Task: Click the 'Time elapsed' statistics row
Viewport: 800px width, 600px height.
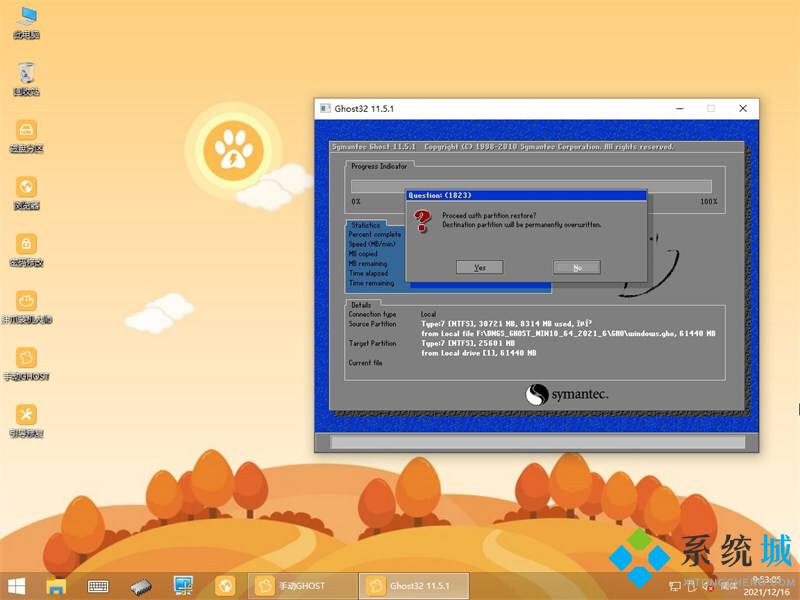Action: coord(368,273)
